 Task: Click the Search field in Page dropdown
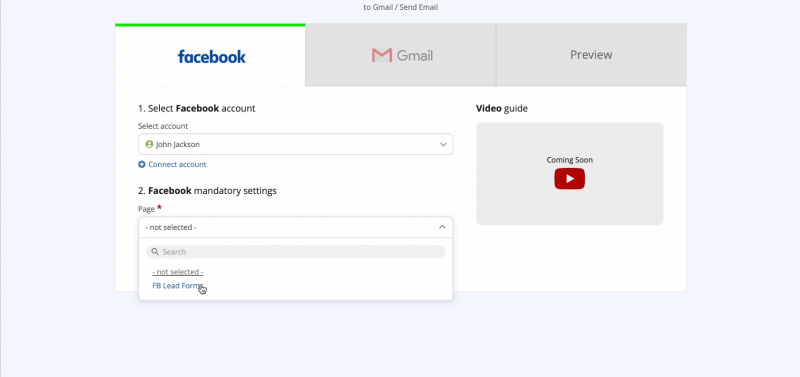295,252
